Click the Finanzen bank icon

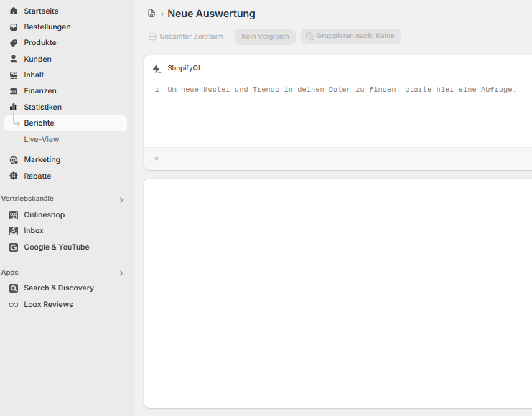(14, 91)
